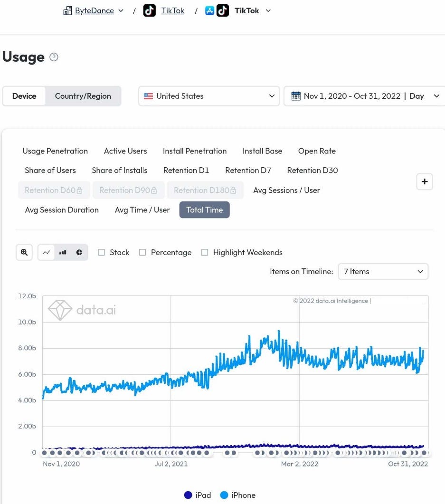Image resolution: width=445 pixels, height=504 pixels.
Task: Click the lock icon on Retention D60
Action: click(x=79, y=190)
